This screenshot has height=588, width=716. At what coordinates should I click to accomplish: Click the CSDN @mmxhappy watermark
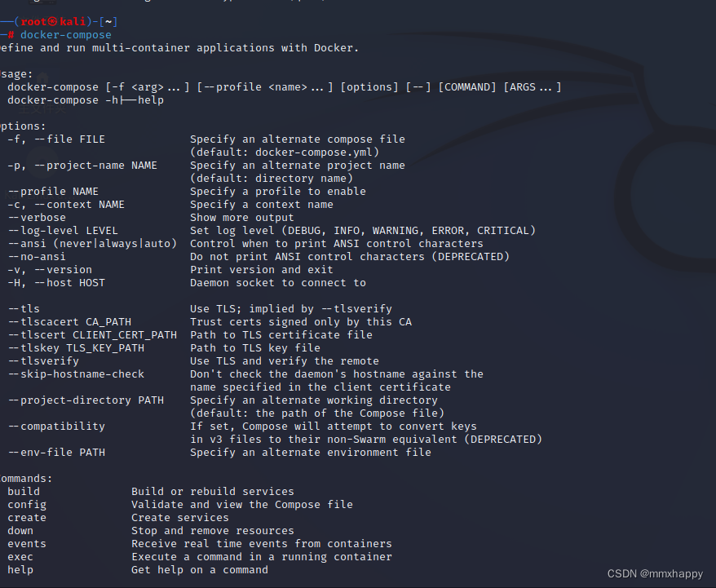coord(655,574)
